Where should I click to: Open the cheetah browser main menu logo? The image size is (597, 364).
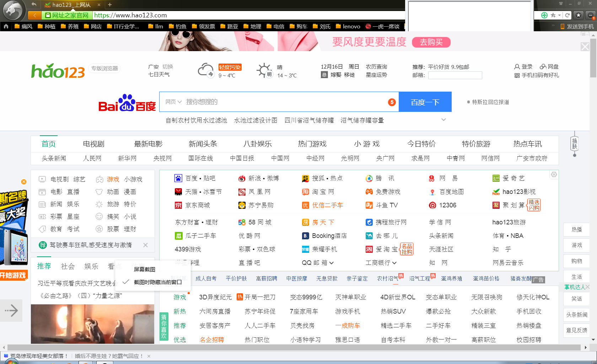[13, 11]
